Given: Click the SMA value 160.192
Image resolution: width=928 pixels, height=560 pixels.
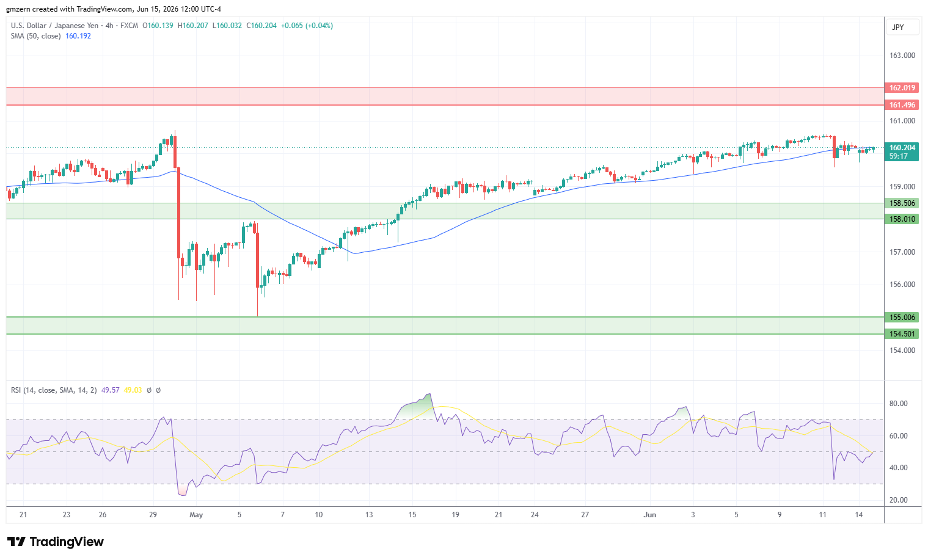Looking at the screenshot, I should pyautogui.click(x=78, y=36).
